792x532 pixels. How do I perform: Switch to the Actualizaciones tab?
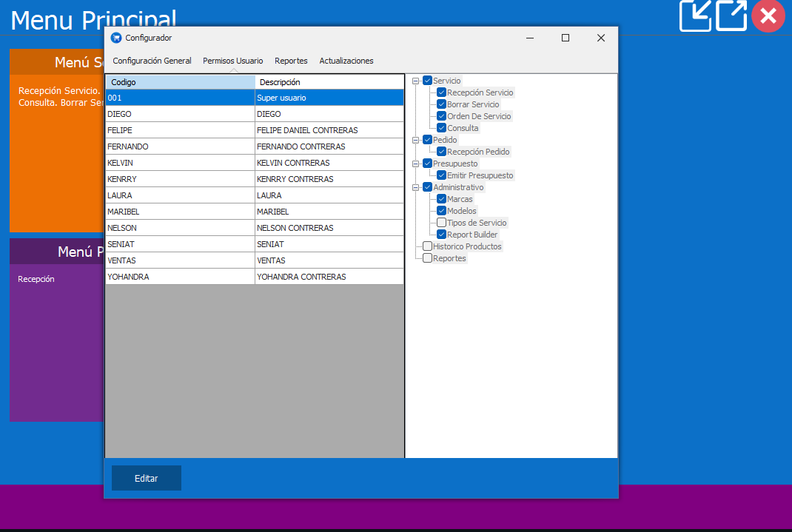pos(346,61)
